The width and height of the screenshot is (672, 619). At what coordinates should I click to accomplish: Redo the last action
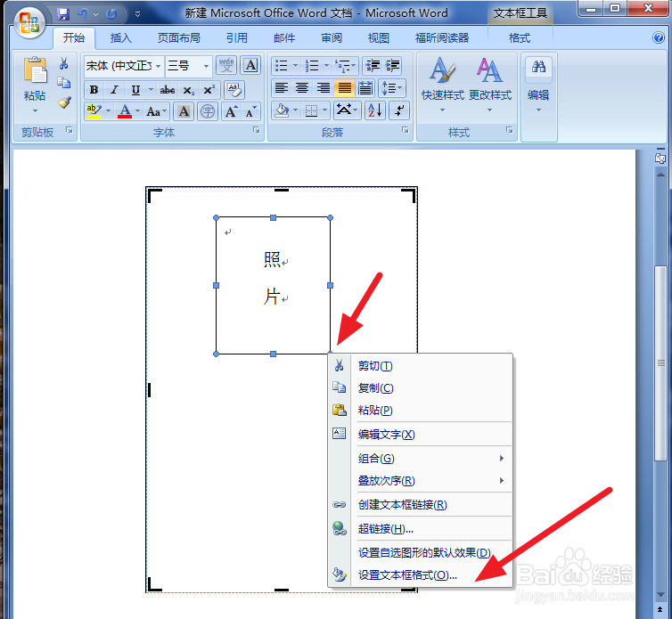pyautogui.click(x=111, y=14)
